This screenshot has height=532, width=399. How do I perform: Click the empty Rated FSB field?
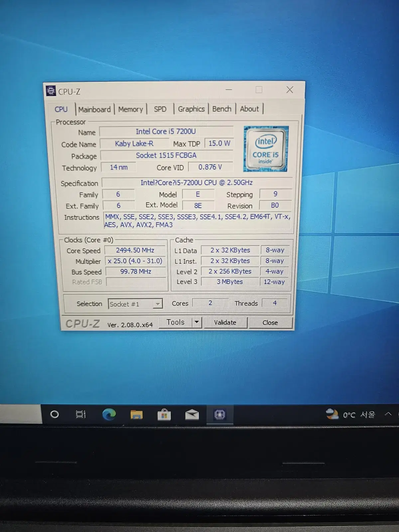(136, 282)
